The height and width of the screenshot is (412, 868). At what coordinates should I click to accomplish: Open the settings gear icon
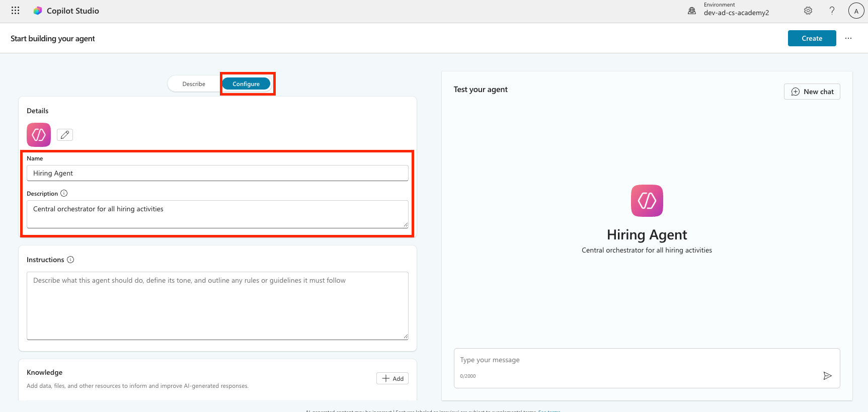(808, 11)
